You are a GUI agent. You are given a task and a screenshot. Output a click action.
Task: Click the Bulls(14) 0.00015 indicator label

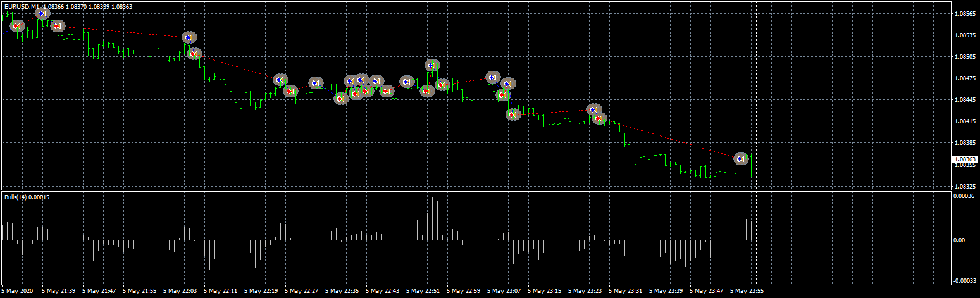pyautogui.click(x=27, y=197)
